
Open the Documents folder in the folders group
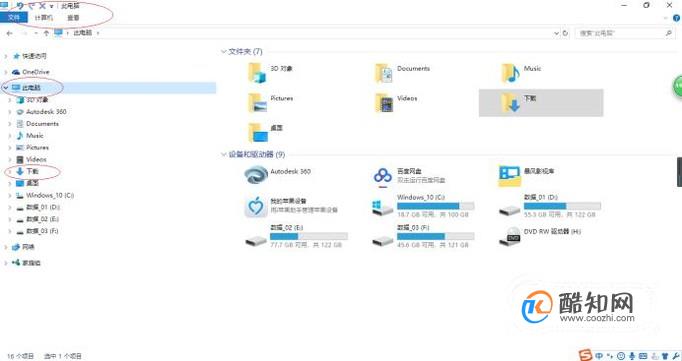[x=402, y=73]
